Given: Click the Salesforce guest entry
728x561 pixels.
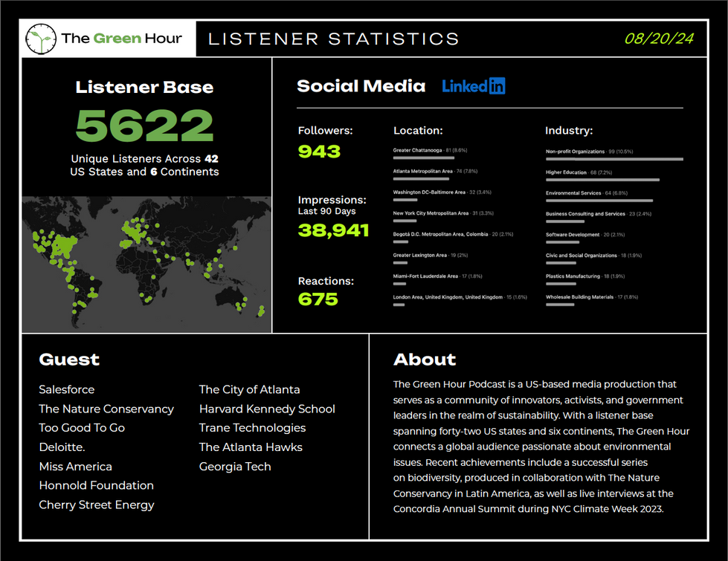Looking at the screenshot, I should 67,389.
